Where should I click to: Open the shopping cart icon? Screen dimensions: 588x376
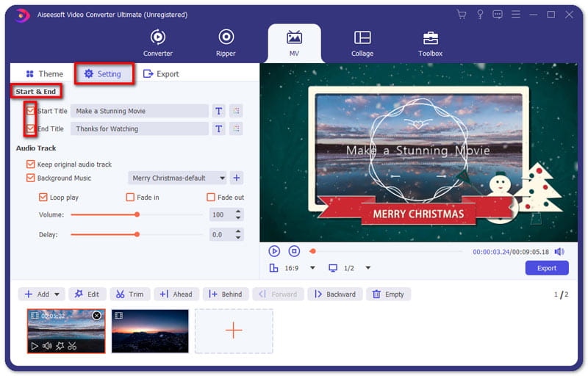pos(462,15)
